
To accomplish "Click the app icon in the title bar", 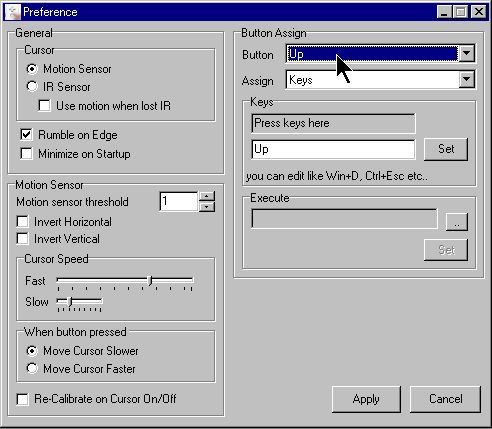I will (13, 12).
